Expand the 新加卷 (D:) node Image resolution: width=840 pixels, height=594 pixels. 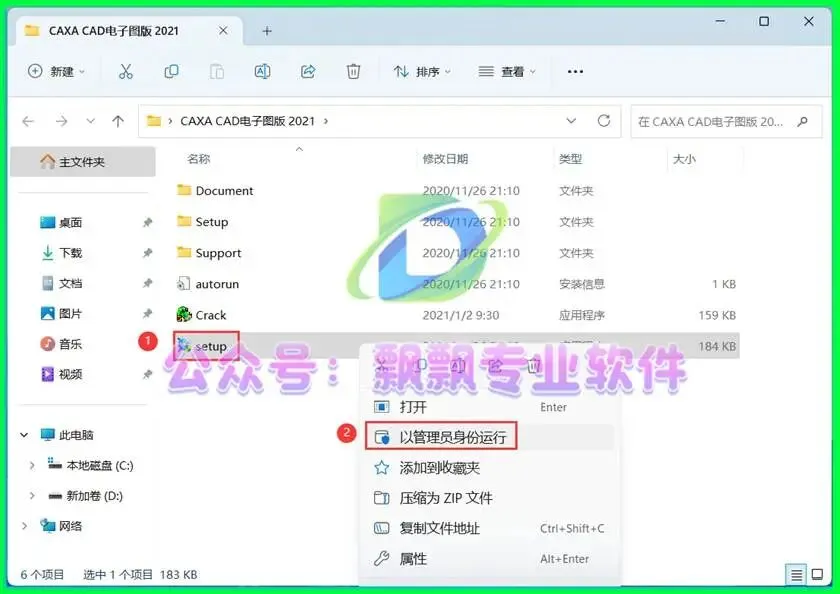click(32, 496)
